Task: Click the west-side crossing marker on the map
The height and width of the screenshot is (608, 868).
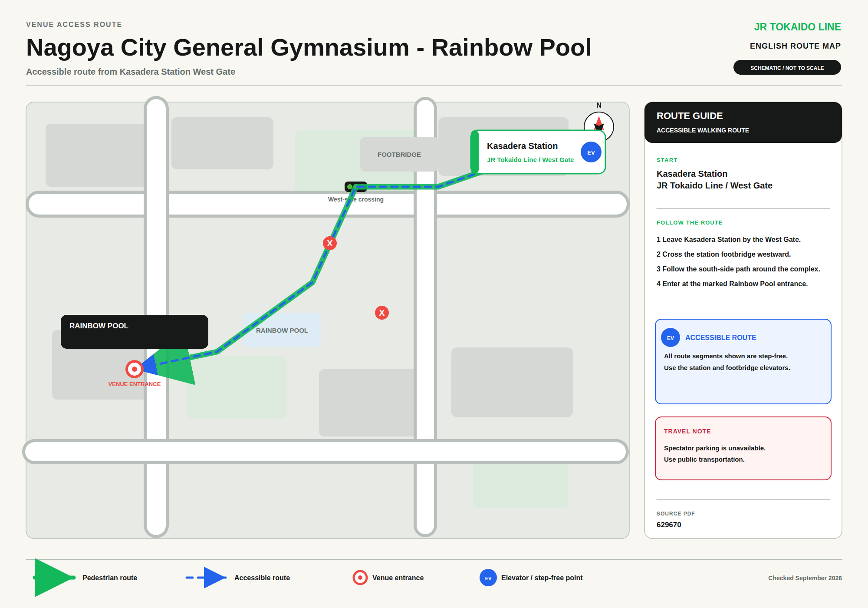Action: [356, 187]
